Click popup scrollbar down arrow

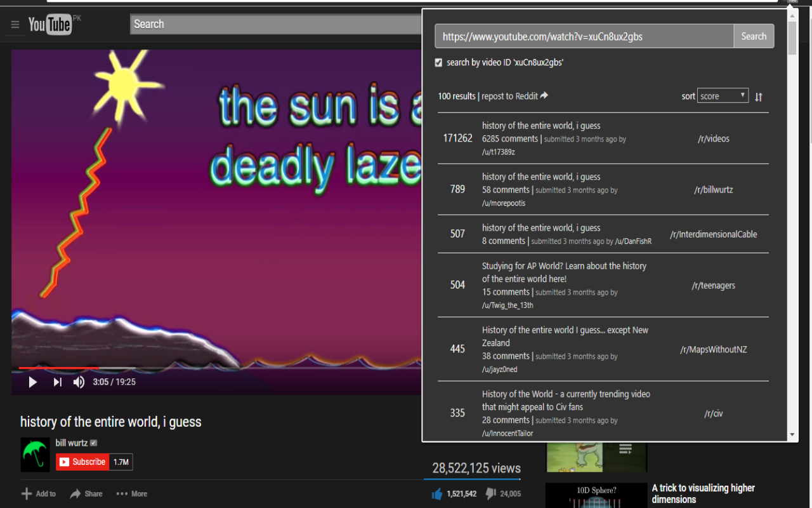[792, 436]
